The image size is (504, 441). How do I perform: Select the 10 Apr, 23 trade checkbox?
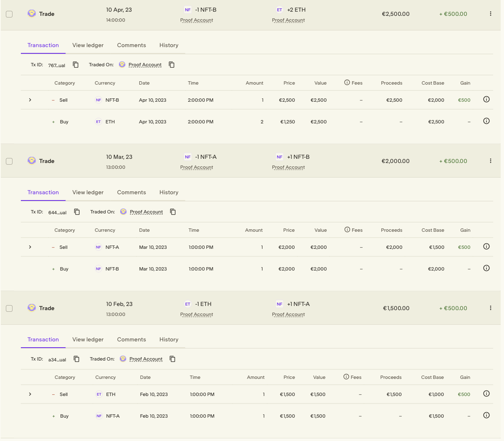pyautogui.click(x=9, y=14)
